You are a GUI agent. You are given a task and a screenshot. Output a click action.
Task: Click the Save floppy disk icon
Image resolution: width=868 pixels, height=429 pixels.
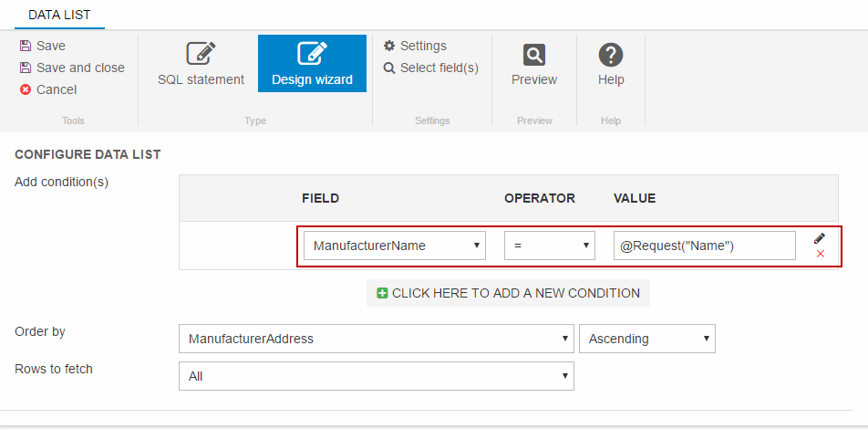[26, 46]
